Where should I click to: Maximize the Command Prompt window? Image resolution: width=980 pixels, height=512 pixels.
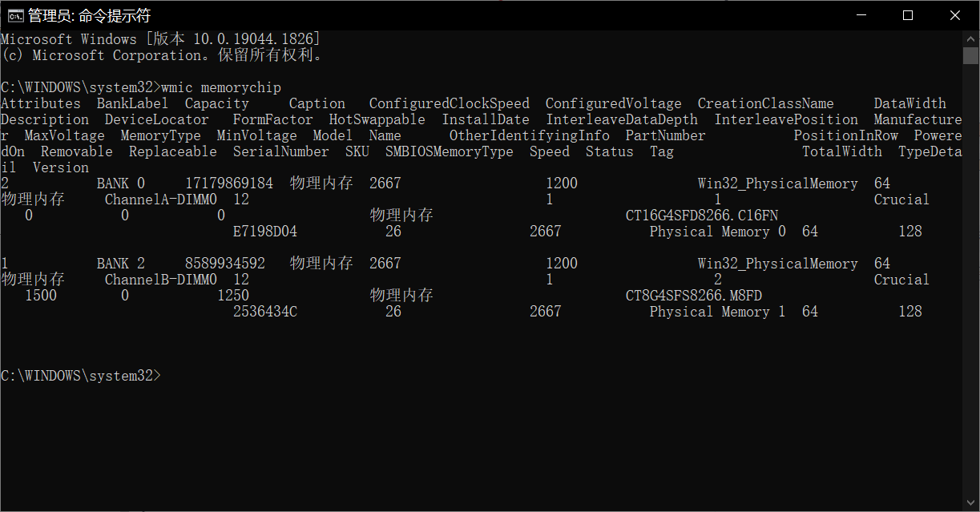click(908, 15)
